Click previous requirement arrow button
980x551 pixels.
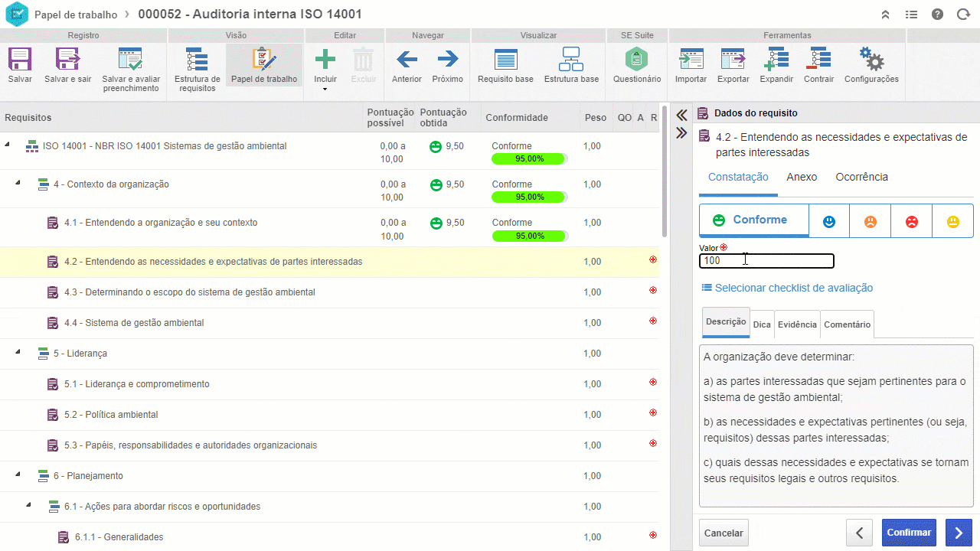coord(860,533)
